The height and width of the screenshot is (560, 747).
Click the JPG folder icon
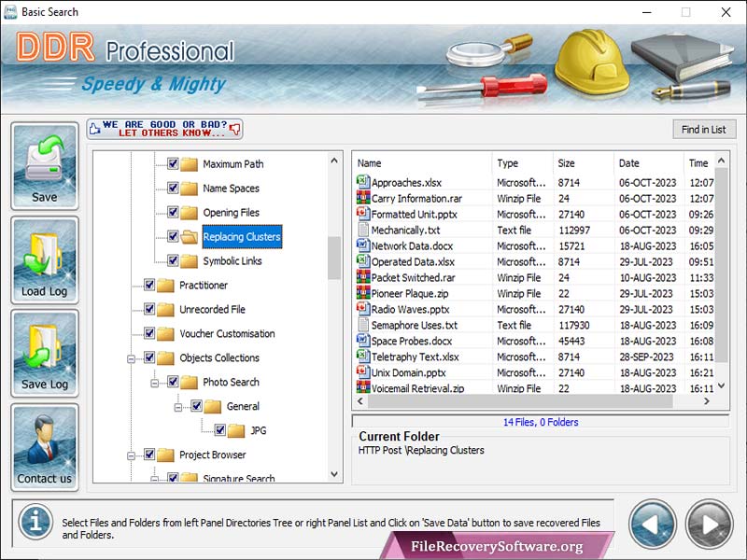click(236, 430)
